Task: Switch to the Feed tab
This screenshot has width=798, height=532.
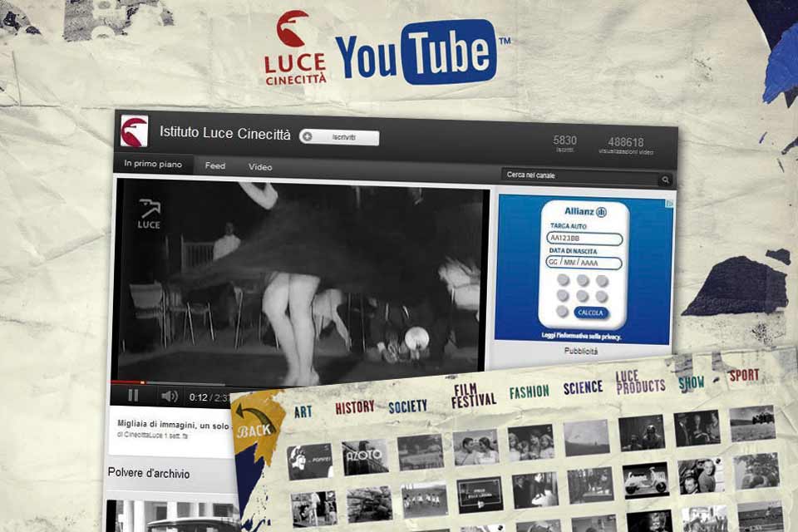Action: click(214, 166)
